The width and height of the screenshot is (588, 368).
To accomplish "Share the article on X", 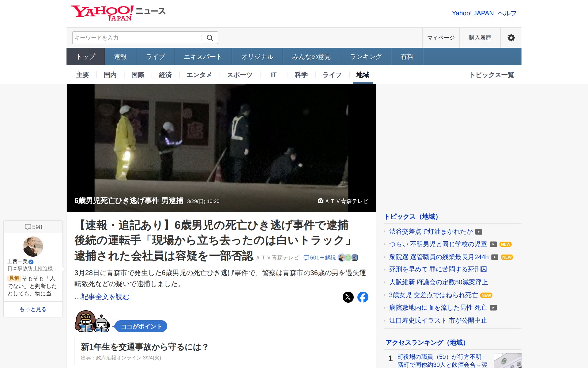I will click(348, 297).
